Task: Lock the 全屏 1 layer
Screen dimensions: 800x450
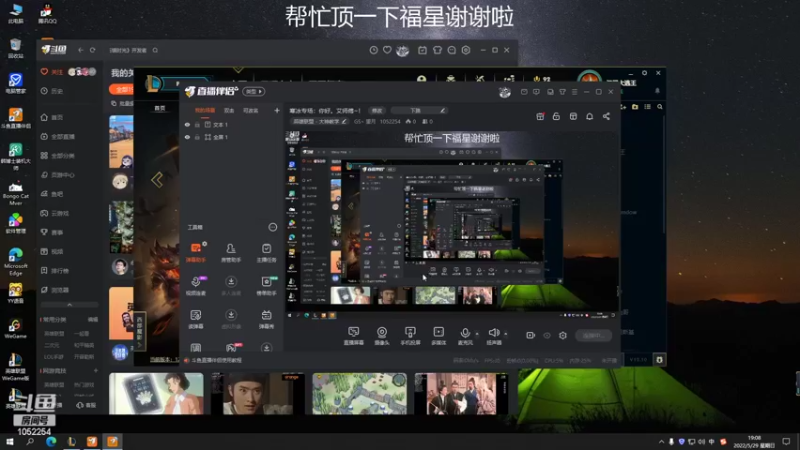Action: (197, 137)
